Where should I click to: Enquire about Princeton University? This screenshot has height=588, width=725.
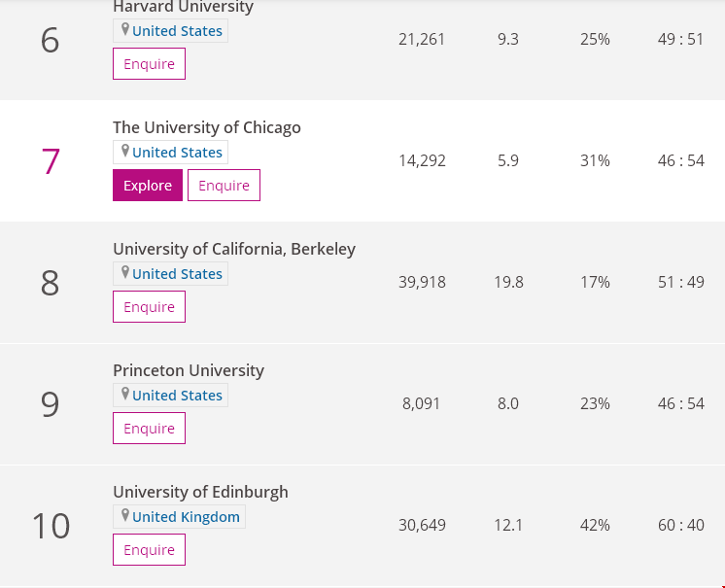[x=149, y=429]
